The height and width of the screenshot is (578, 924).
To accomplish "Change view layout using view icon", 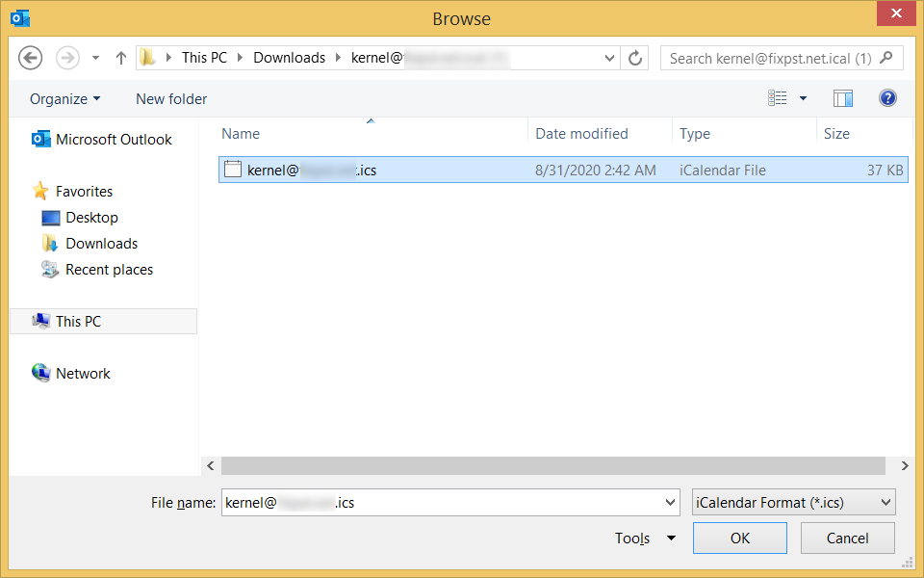I will coord(778,98).
